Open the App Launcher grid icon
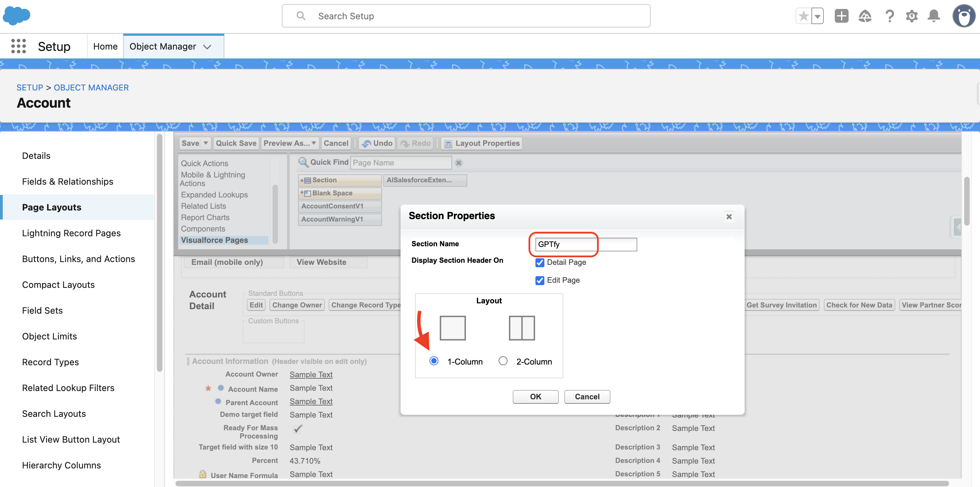 click(x=18, y=46)
